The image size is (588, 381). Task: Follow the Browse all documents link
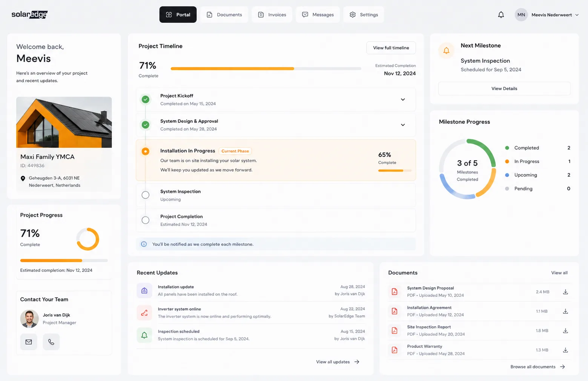point(538,367)
